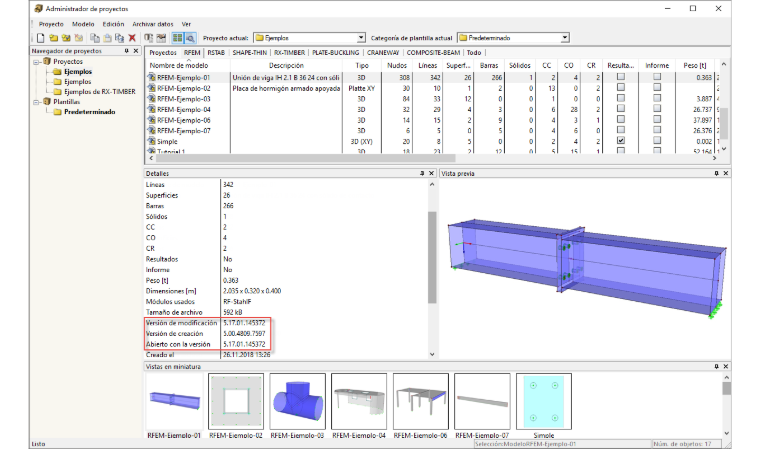
Task: Click the model icon of RFEM-Ejemplo-01 row
Action: [151, 77]
